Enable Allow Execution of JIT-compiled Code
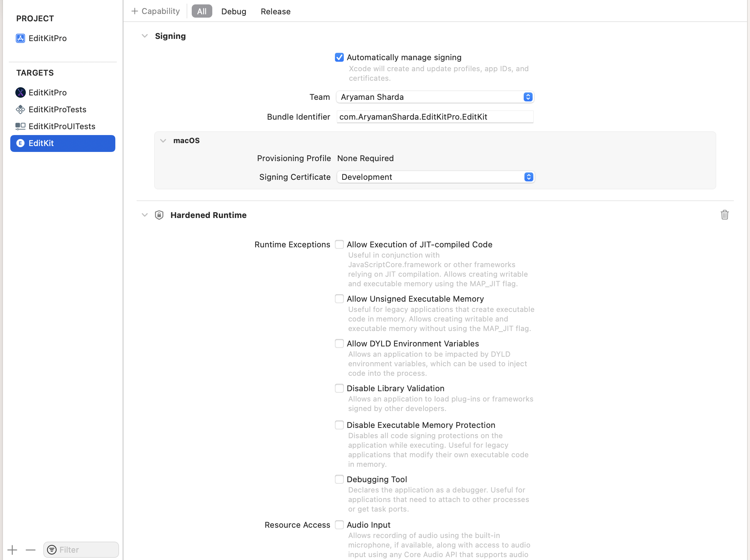This screenshot has width=750, height=560. [x=339, y=244]
